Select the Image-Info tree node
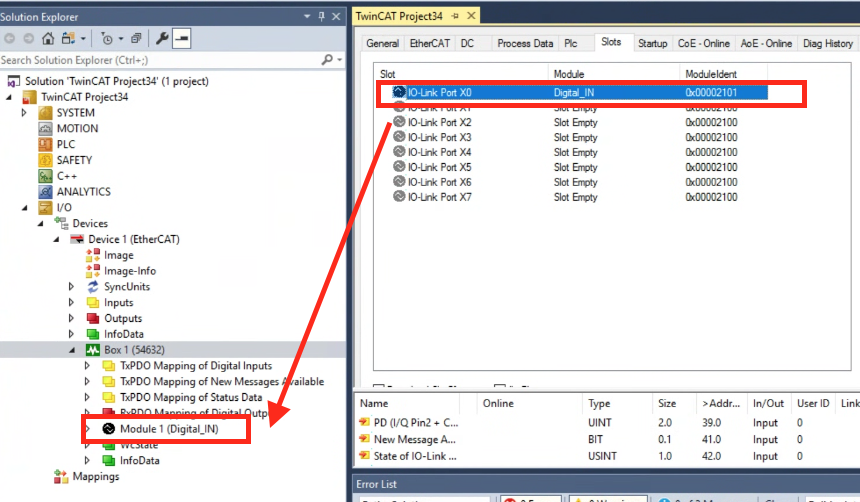 coord(130,271)
